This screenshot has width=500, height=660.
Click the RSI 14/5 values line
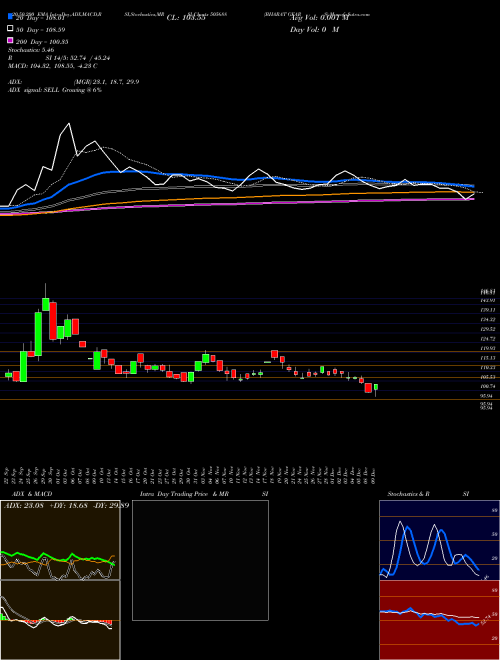pyautogui.click(x=59, y=58)
